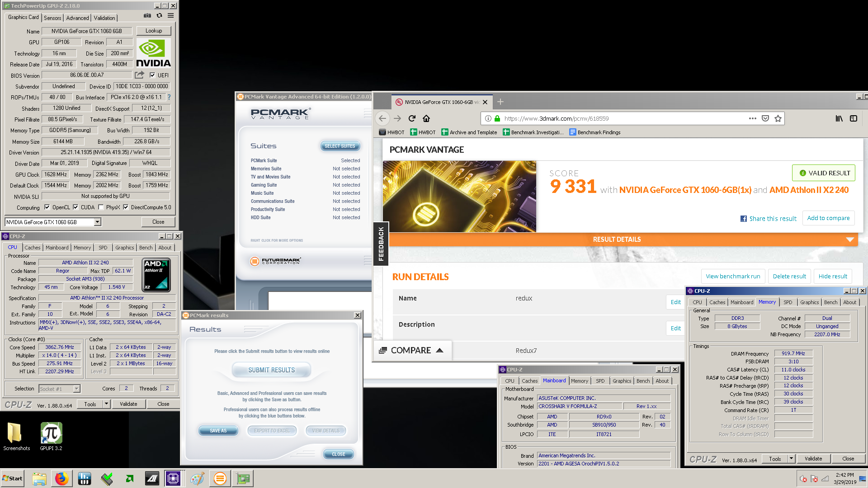The image size is (868, 488).
Task: Click Share this result link
Action: (768, 219)
